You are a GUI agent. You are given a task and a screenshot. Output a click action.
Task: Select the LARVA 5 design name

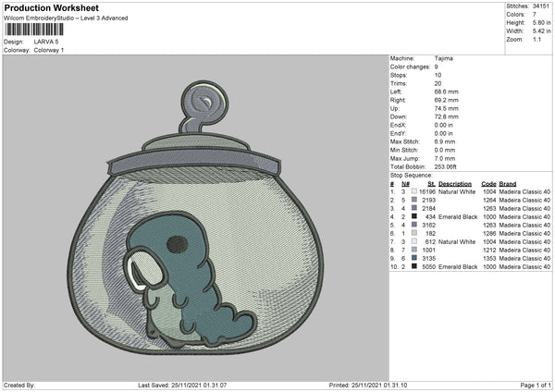pyautogui.click(x=43, y=42)
